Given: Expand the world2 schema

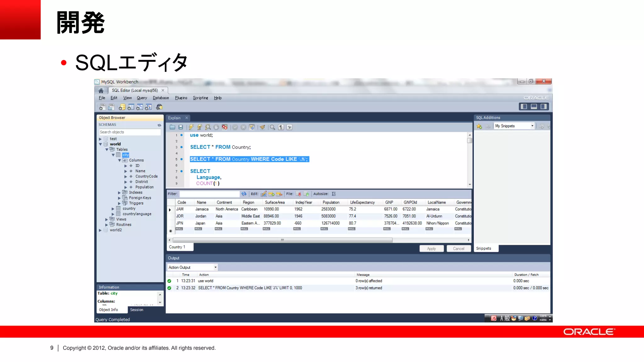Looking at the screenshot, I should pos(100,230).
